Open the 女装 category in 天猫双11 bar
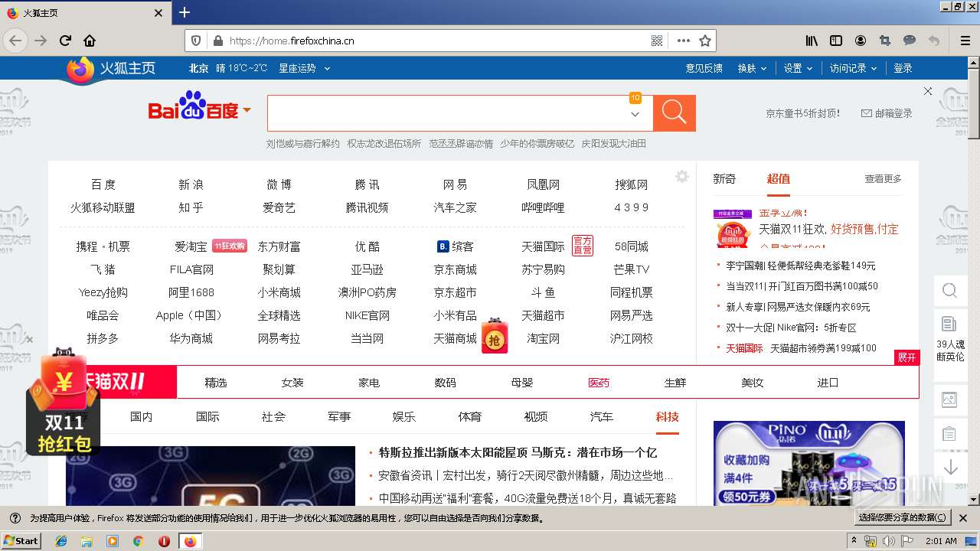The image size is (980, 551). tap(292, 382)
